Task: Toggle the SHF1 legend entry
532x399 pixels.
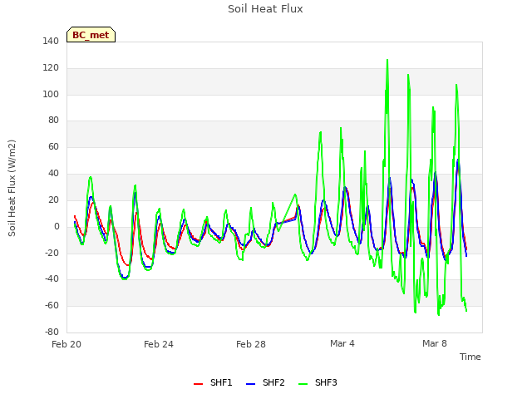Action: pos(213,382)
